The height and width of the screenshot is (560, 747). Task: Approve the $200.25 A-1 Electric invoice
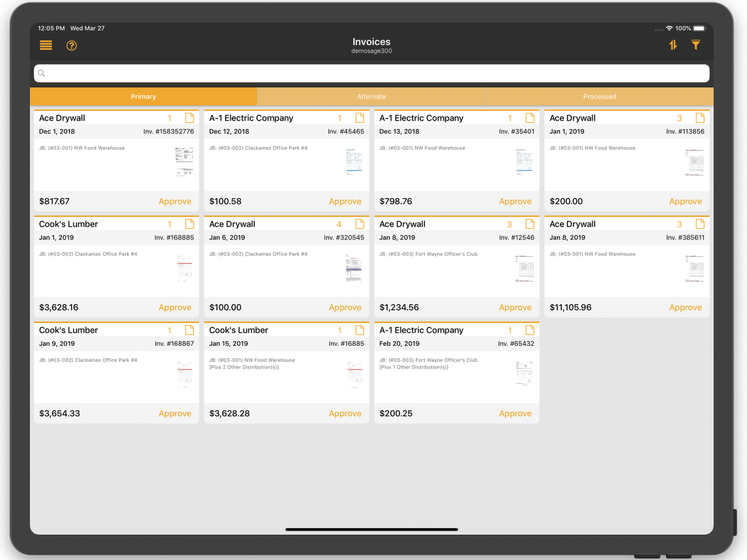[515, 413]
